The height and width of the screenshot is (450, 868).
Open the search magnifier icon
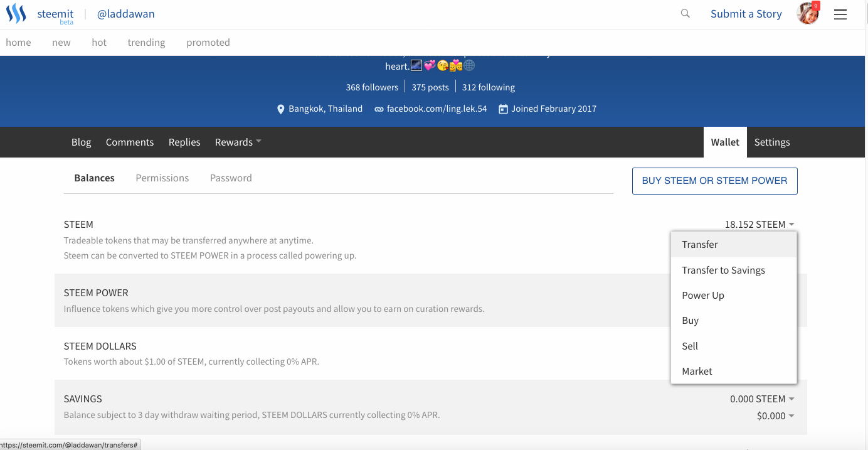[685, 13]
